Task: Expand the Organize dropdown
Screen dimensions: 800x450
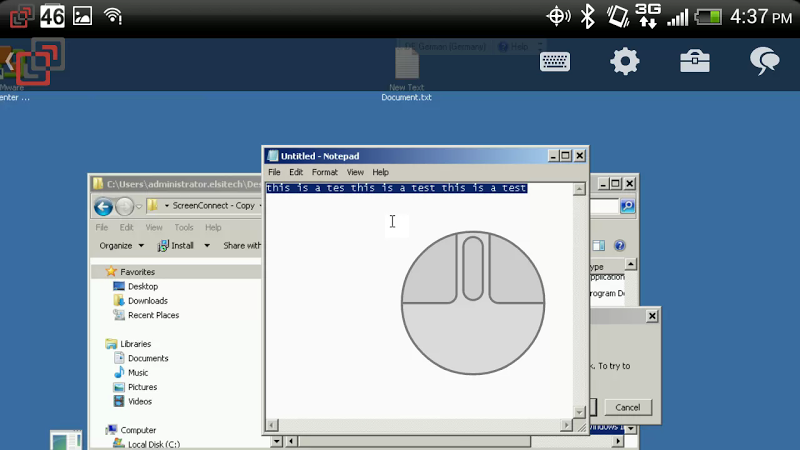Action: (x=121, y=245)
